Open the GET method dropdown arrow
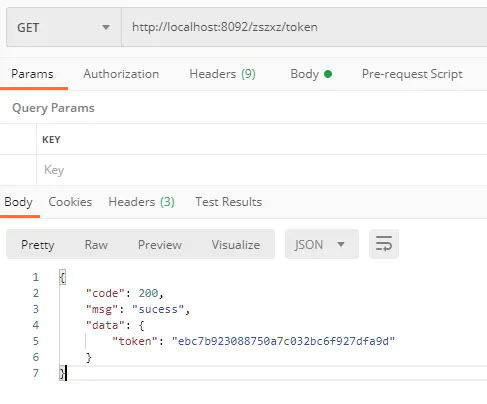Screen dimensions: 487x404 (106, 27)
